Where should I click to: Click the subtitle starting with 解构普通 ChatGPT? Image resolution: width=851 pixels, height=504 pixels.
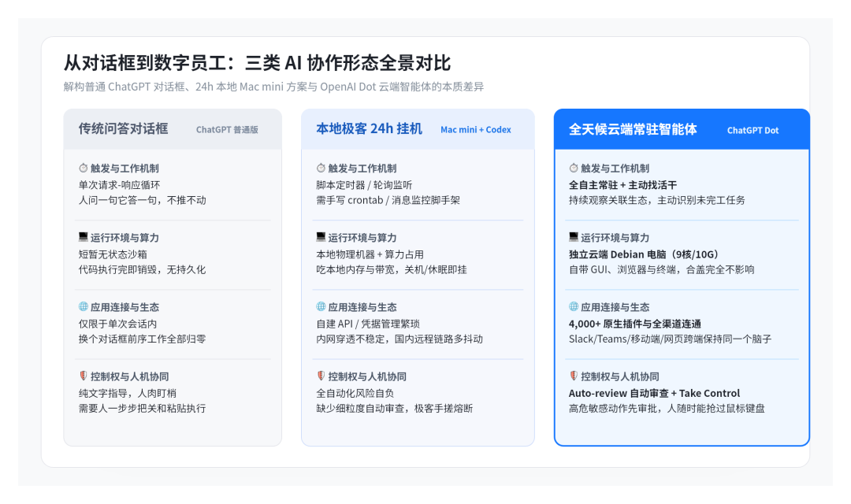point(273,87)
